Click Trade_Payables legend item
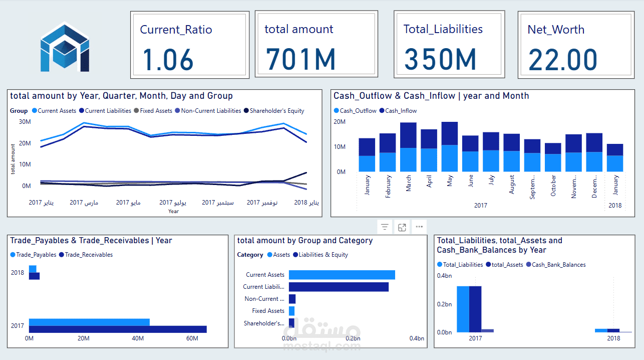 click(x=33, y=255)
